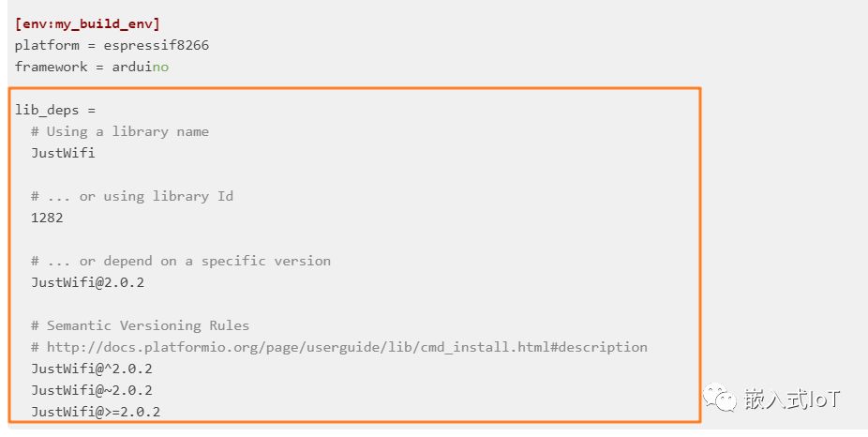Click the [env:my_build_env] section header
Viewport: 868px width, 437px height.
click(x=87, y=23)
